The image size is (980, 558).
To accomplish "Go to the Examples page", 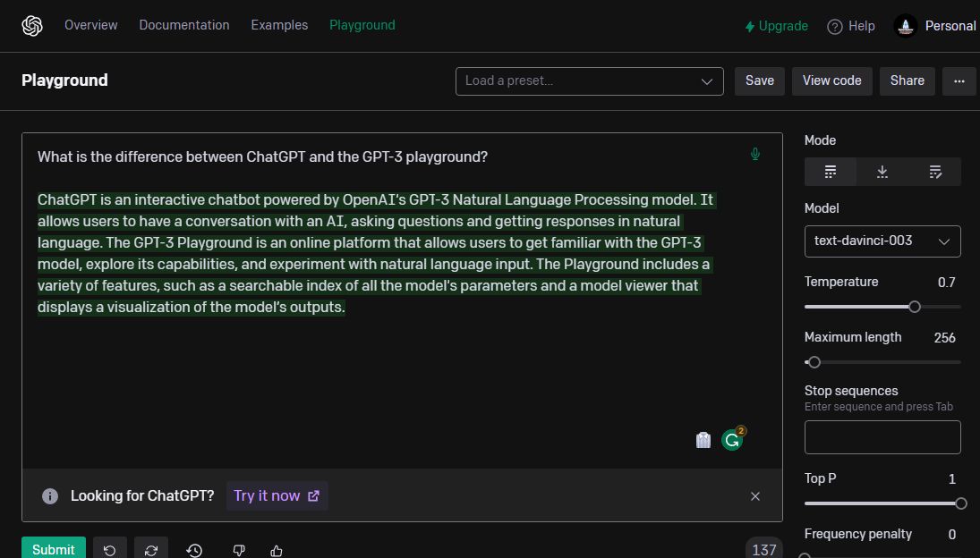I will (279, 26).
